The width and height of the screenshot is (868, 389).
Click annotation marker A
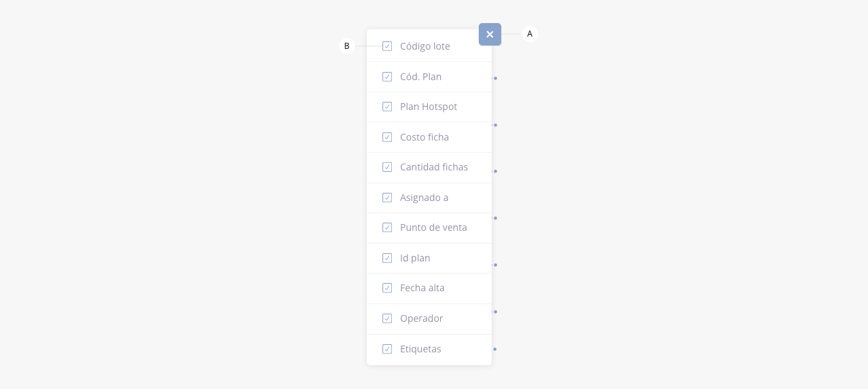coord(530,33)
